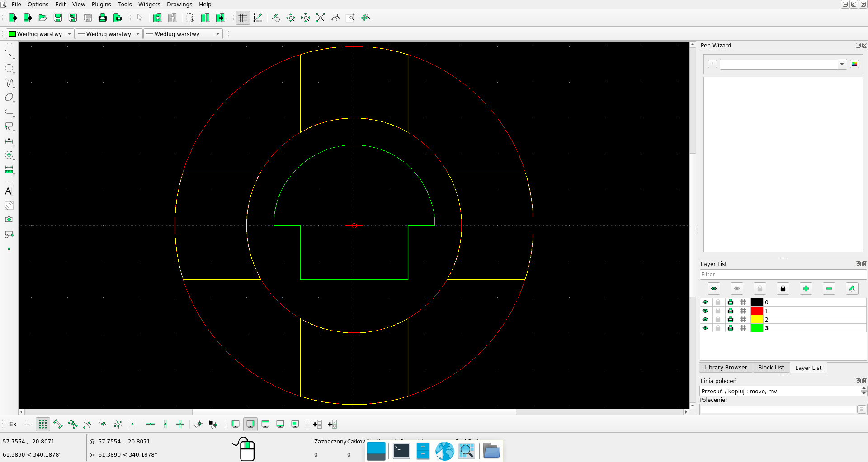This screenshot has height=462, width=868.
Task: Click Lock all layers black padlock button
Action: tap(783, 289)
